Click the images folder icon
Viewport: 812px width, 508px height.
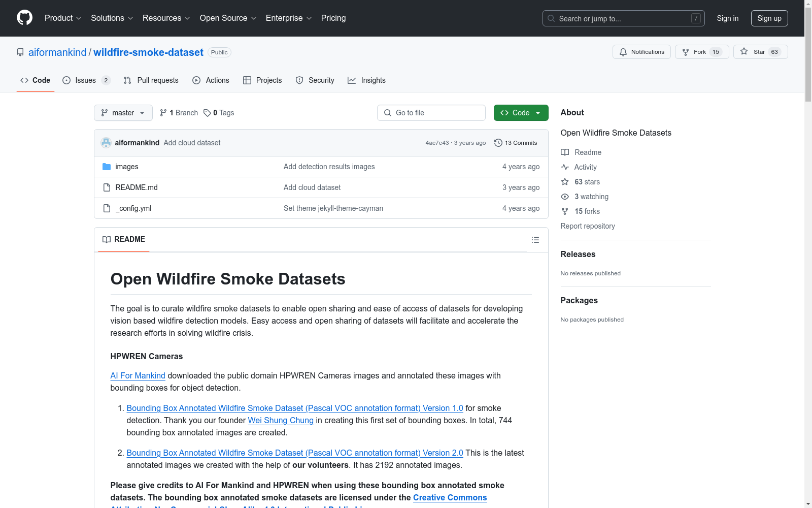coord(107,167)
